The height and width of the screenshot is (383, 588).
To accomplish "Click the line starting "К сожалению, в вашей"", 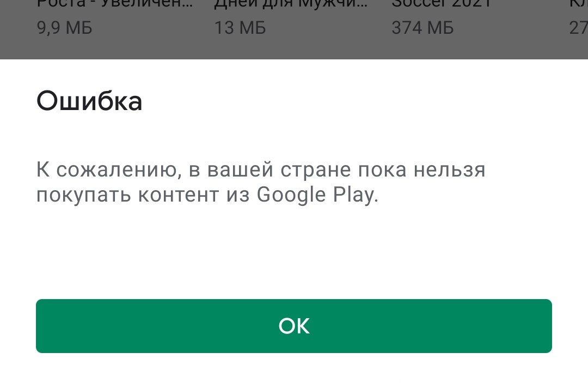I will point(261,169).
